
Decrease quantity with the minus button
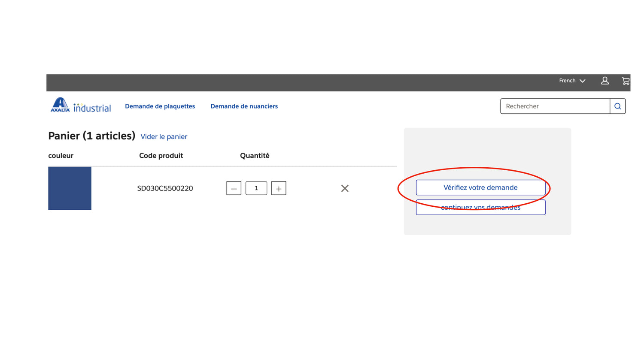(x=234, y=188)
